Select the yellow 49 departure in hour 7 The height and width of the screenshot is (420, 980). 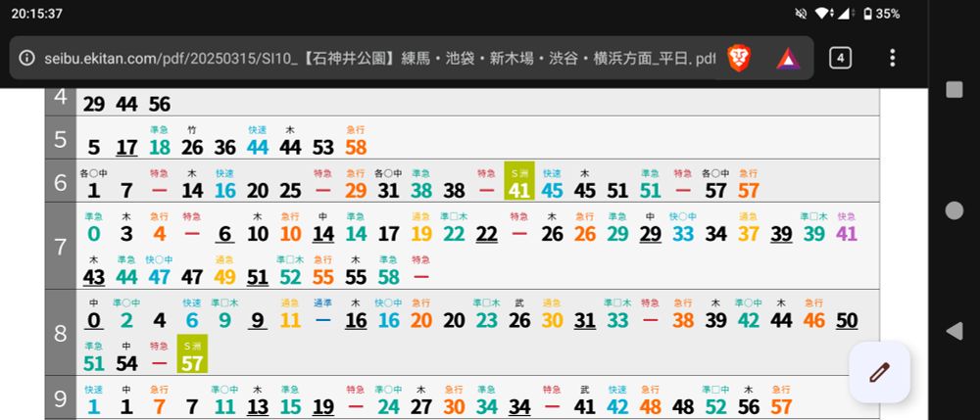pos(225,271)
